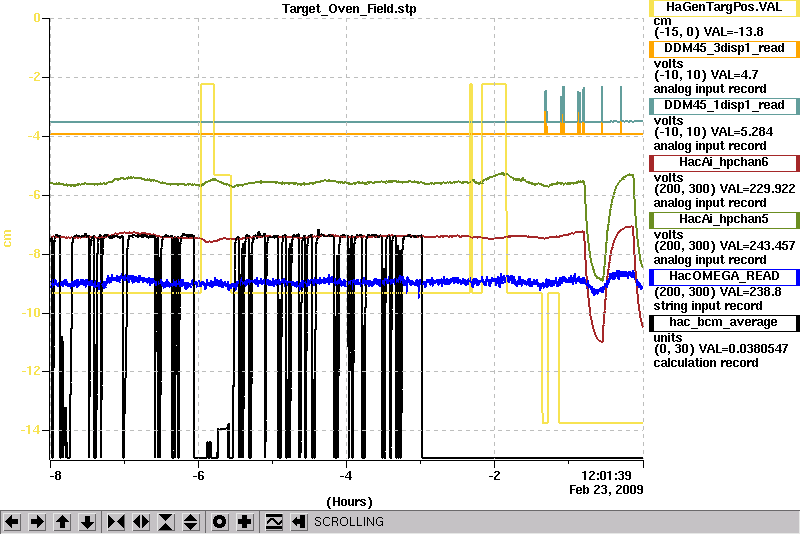
Task: Compress the time axis (inward-pointing triangles icon)
Action: pyautogui.click(x=116, y=522)
